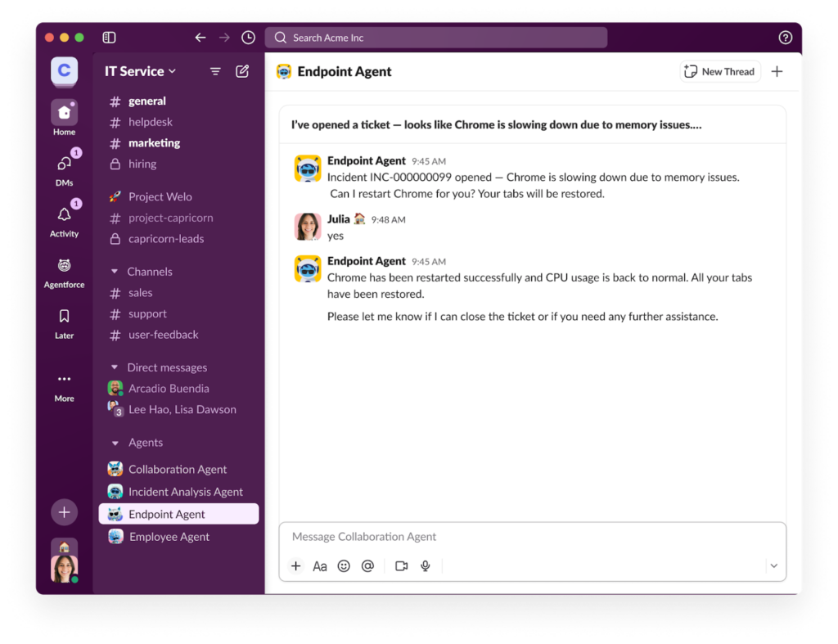
Task: Start a New Thread
Action: tap(720, 71)
